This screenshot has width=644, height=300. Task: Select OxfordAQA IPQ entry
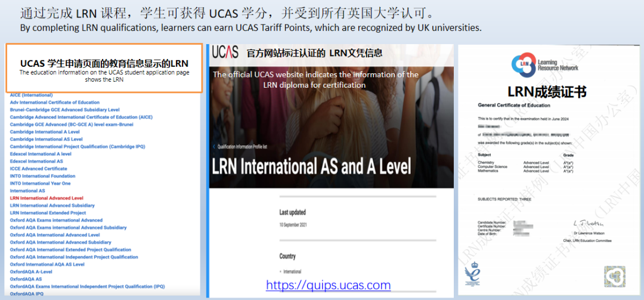point(27,294)
